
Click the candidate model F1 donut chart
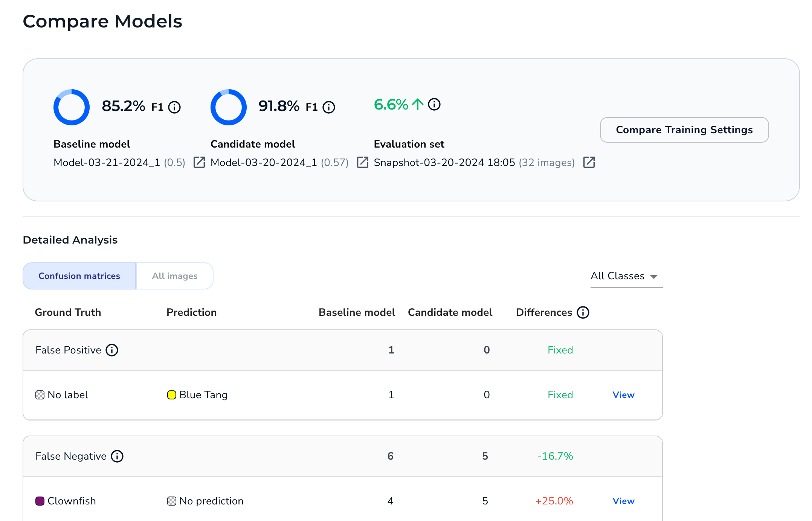[228, 107]
